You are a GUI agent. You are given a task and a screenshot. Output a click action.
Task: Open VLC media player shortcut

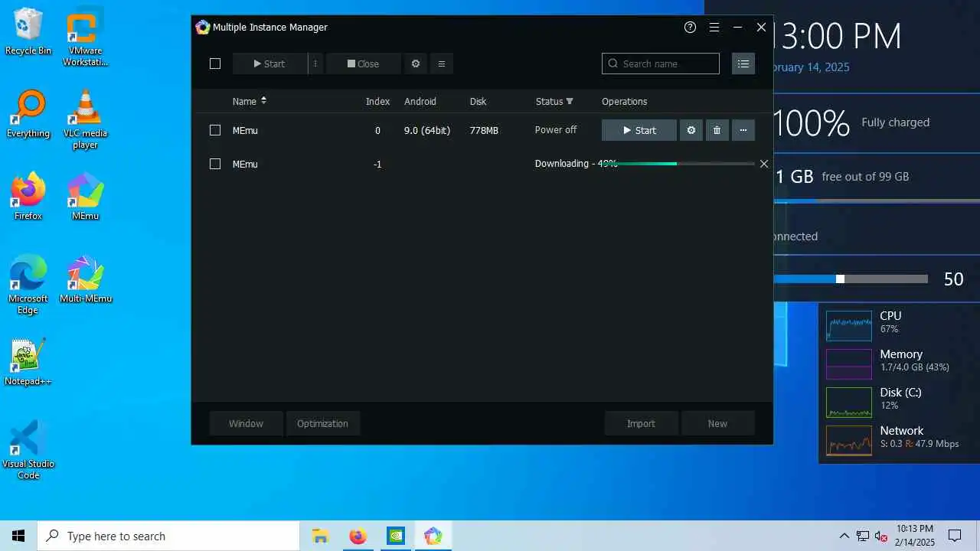85,120
